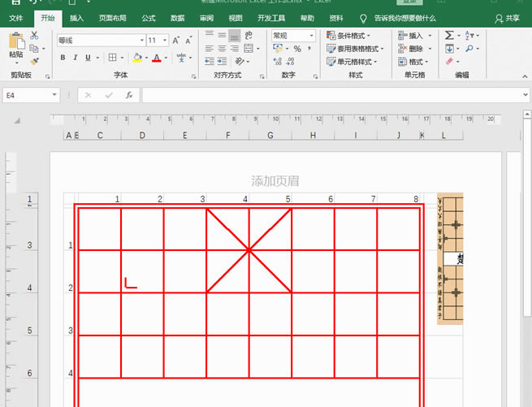Click the 共享 share button
Image resolution: width=532 pixels, height=407 pixels.
508,17
